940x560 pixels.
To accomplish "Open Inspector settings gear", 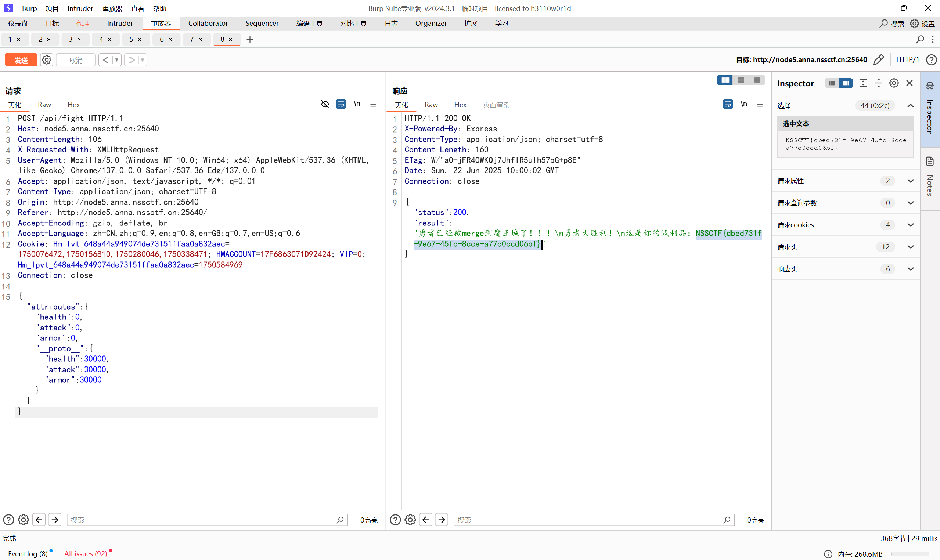I will click(894, 83).
